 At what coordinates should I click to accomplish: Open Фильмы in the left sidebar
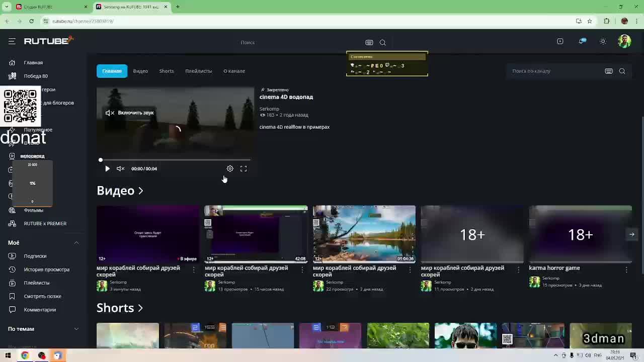tap(33, 210)
